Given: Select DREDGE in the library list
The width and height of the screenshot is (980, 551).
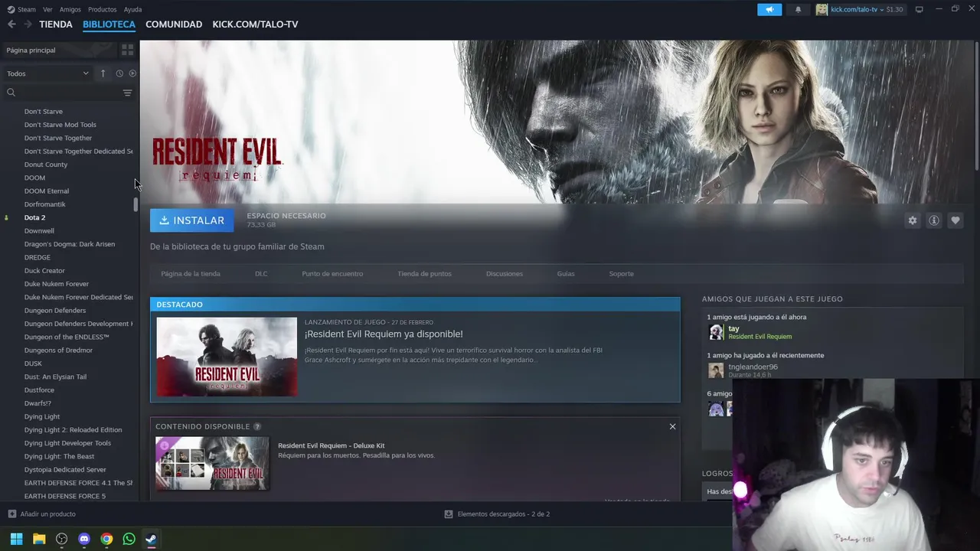Looking at the screenshot, I should [x=38, y=257].
